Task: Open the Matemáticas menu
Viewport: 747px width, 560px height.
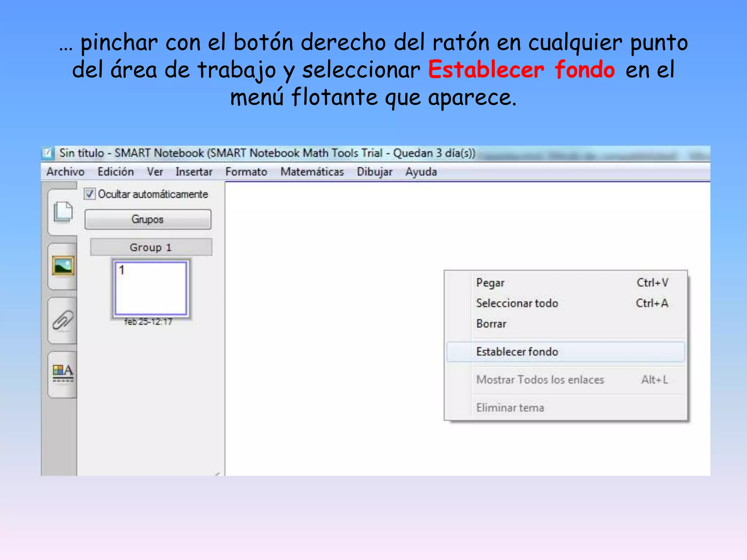Action: pos(312,172)
